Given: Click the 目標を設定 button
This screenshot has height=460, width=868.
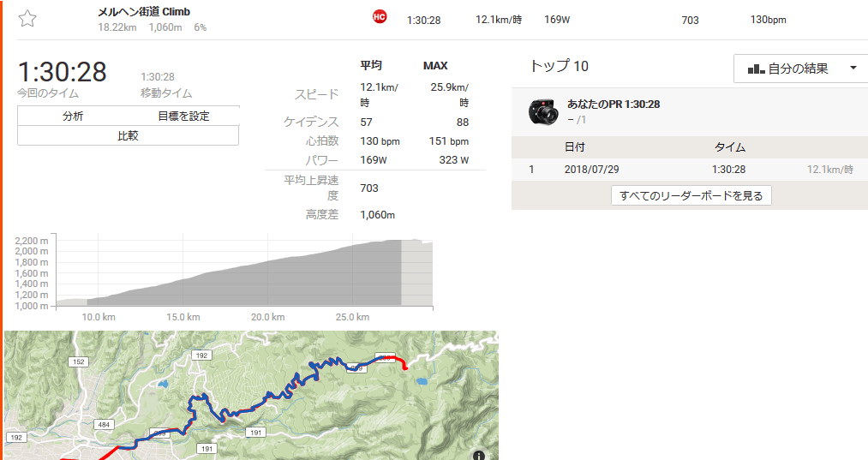Looking at the screenshot, I should [x=183, y=116].
